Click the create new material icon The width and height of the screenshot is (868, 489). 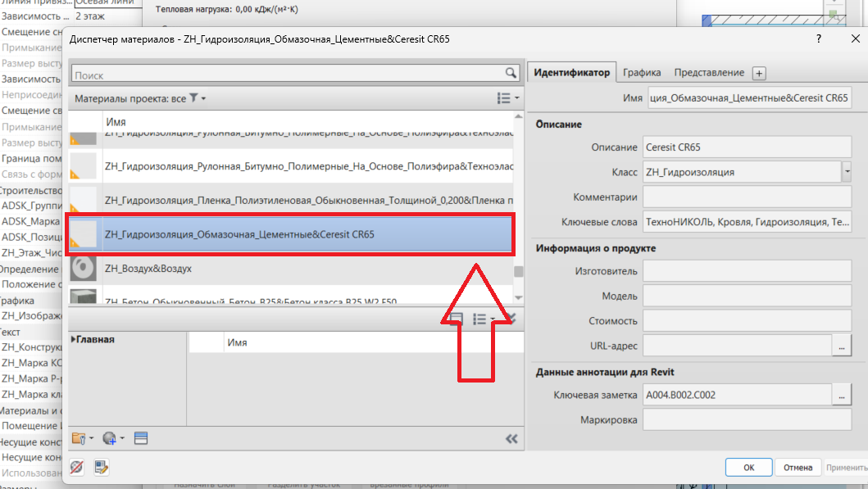[109, 439]
